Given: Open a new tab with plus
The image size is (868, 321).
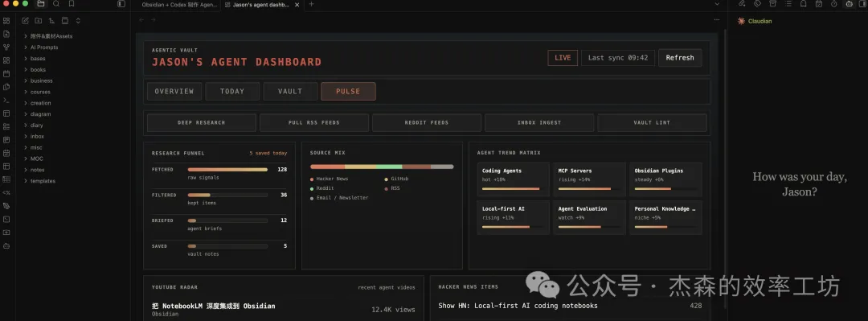Looking at the screenshot, I should point(311,4).
